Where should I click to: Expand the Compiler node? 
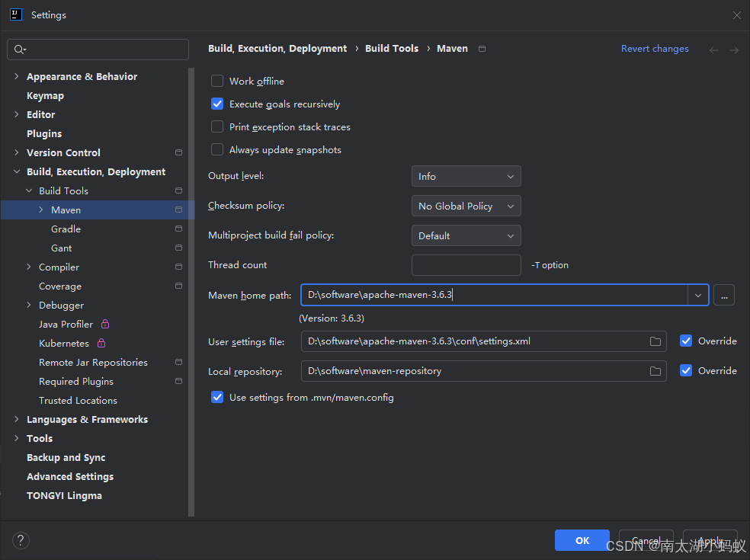29,267
